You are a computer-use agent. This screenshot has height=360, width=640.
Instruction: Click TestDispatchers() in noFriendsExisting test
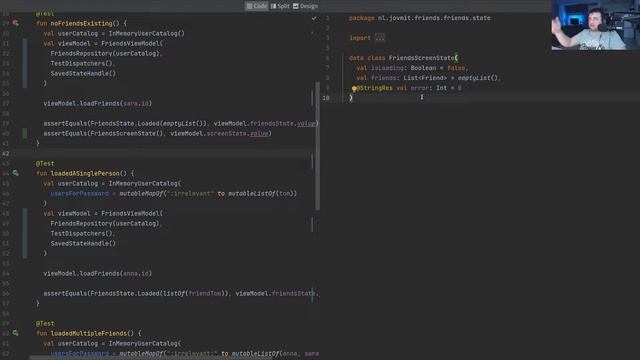click(82, 63)
